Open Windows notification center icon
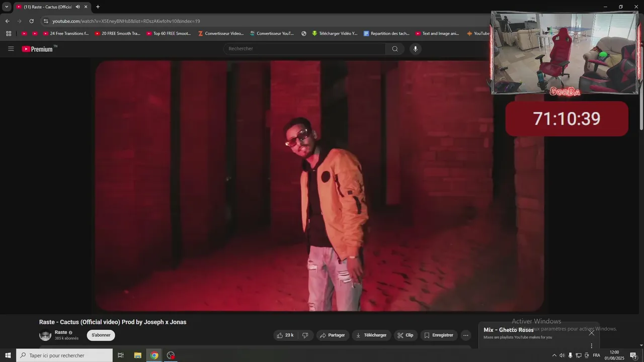Image resolution: width=644 pixels, height=362 pixels. click(633, 355)
